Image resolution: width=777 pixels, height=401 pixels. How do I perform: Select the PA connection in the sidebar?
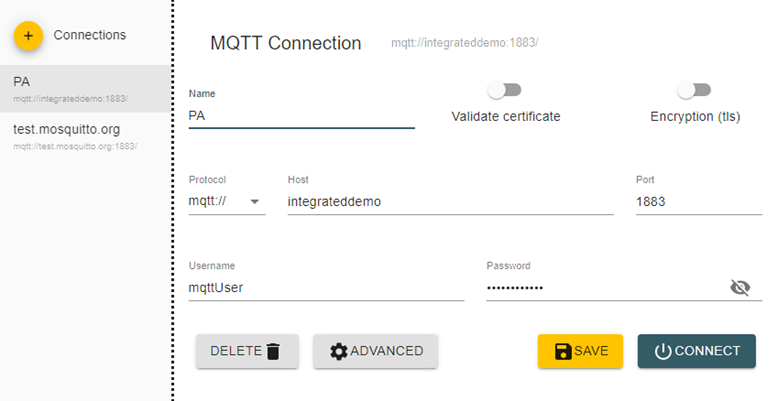point(86,89)
